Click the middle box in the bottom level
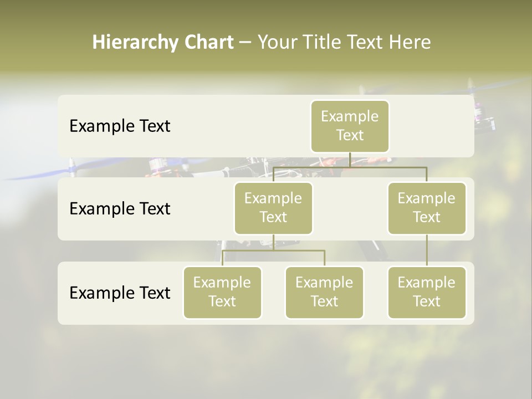This screenshot has width=532, height=399. click(x=324, y=292)
